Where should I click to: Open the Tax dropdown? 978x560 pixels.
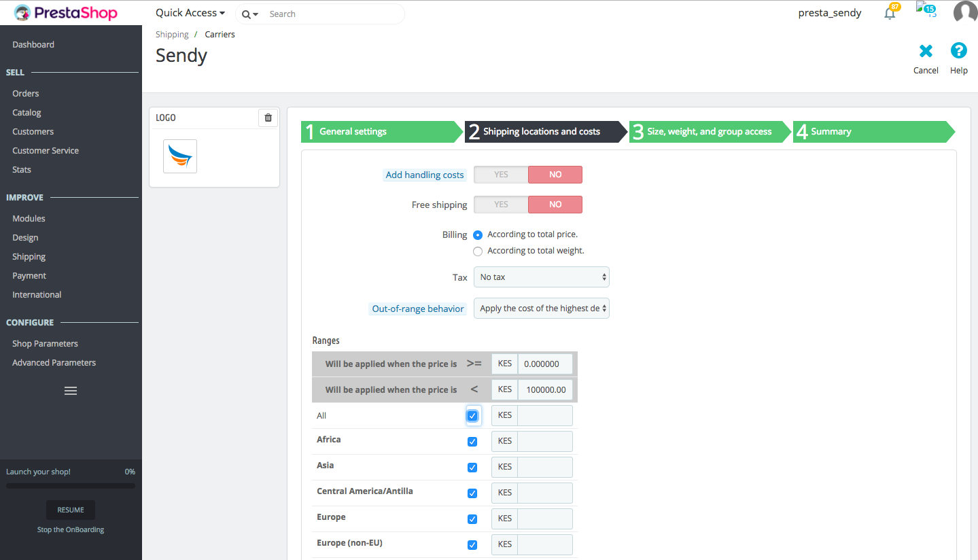(542, 277)
